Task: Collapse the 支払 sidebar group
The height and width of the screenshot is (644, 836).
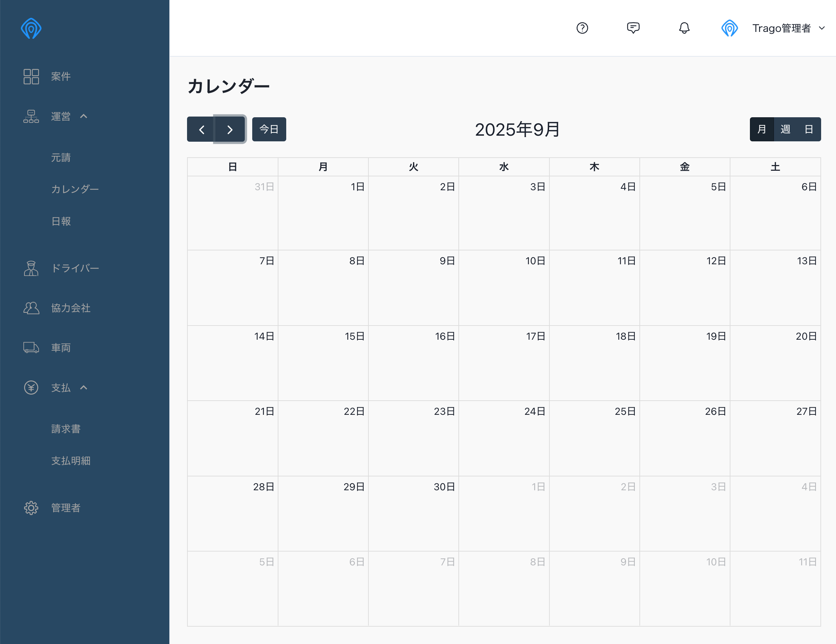Action: point(83,388)
